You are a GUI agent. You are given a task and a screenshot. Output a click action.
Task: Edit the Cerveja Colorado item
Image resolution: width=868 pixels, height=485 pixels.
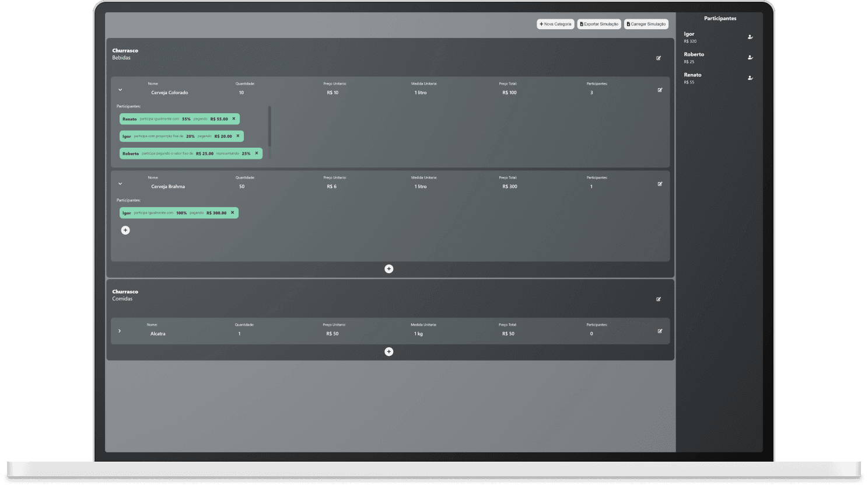click(660, 90)
